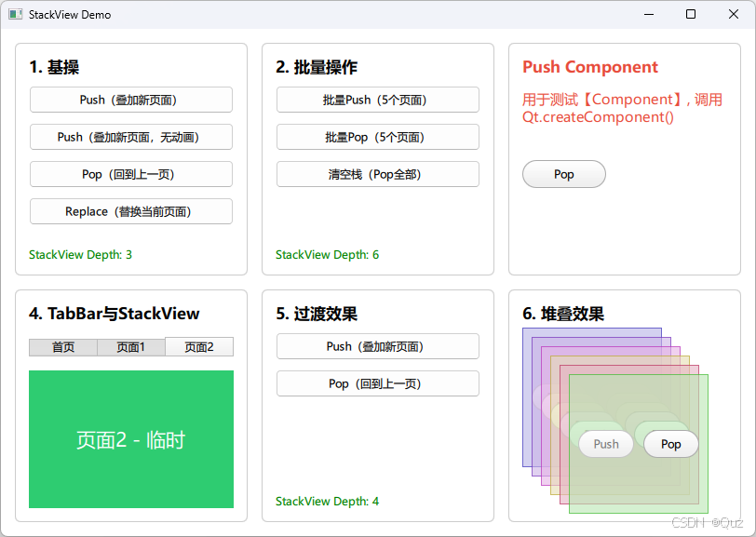Click 'StackView Depth: 4' text
756x537 pixels.
pyautogui.click(x=328, y=502)
